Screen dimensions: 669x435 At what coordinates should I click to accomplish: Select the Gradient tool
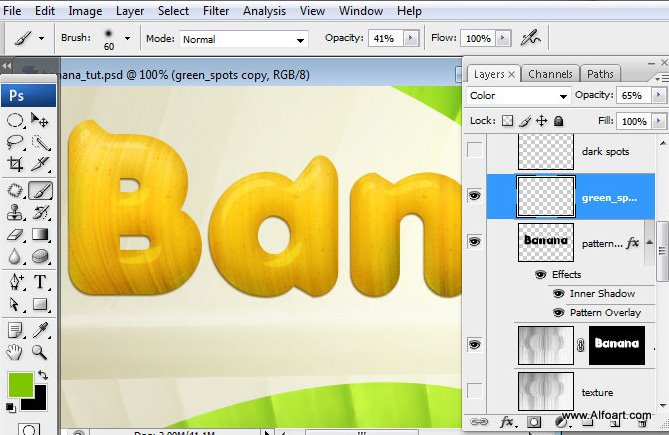coord(41,234)
